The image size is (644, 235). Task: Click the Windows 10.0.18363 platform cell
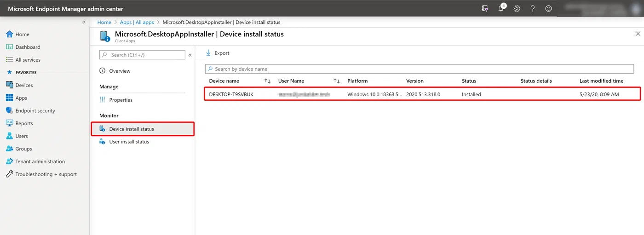(374, 94)
